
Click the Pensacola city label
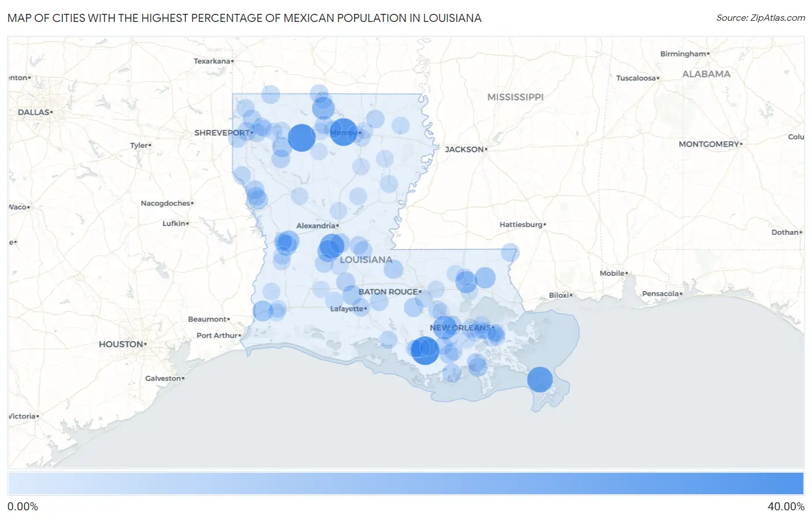(661, 294)
